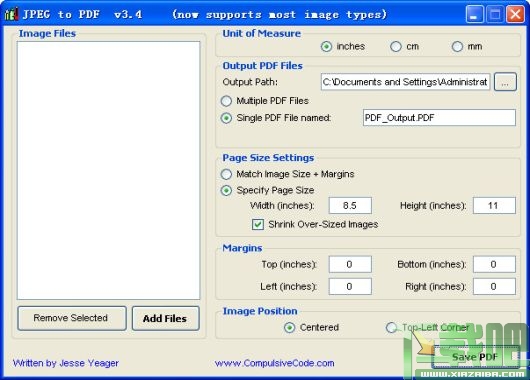This screenshot has width=530, height=380.
Task: Choose Single PDF File named option
Action: click(226, 118)
